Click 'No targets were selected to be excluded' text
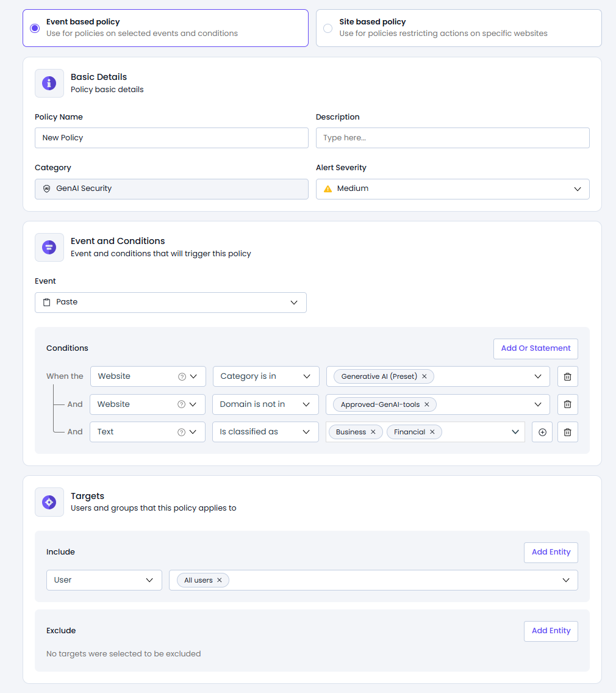616x693 pixels. pos(124,654)
